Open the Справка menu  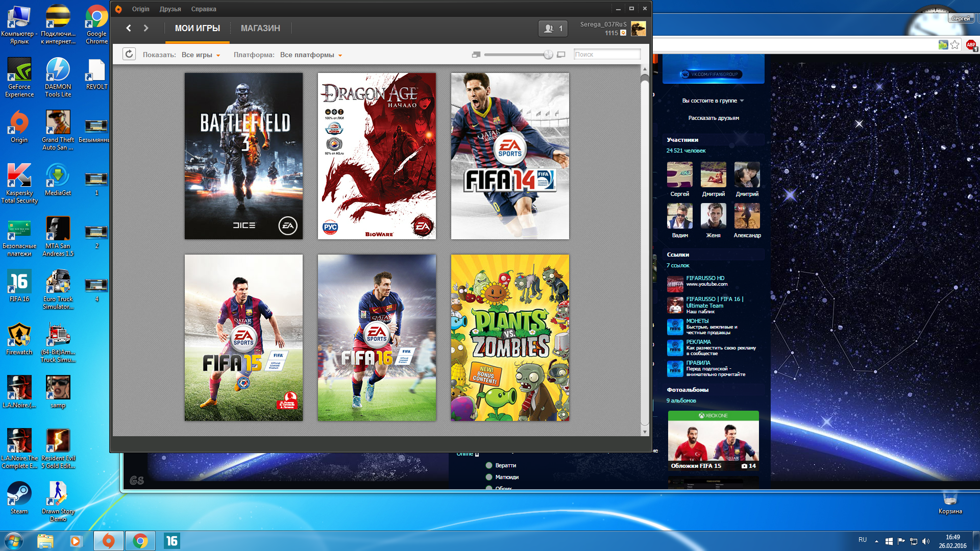204,9
